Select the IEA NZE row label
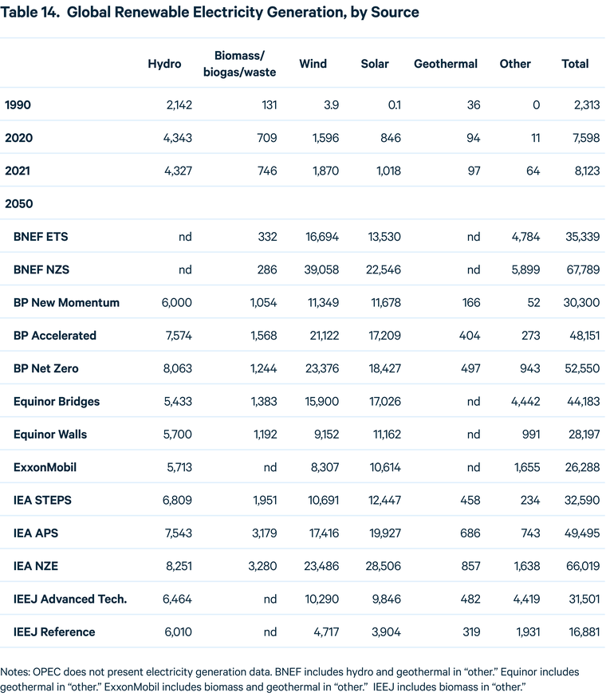Image resolution: width=606 pixels, height=700 pixels. [x=36, y=566]
